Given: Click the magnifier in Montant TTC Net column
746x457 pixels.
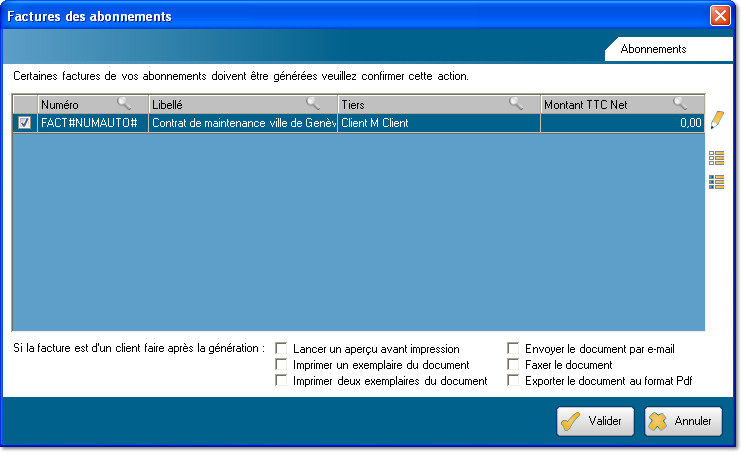Looking at the screenshot, I should click(680, 103).
